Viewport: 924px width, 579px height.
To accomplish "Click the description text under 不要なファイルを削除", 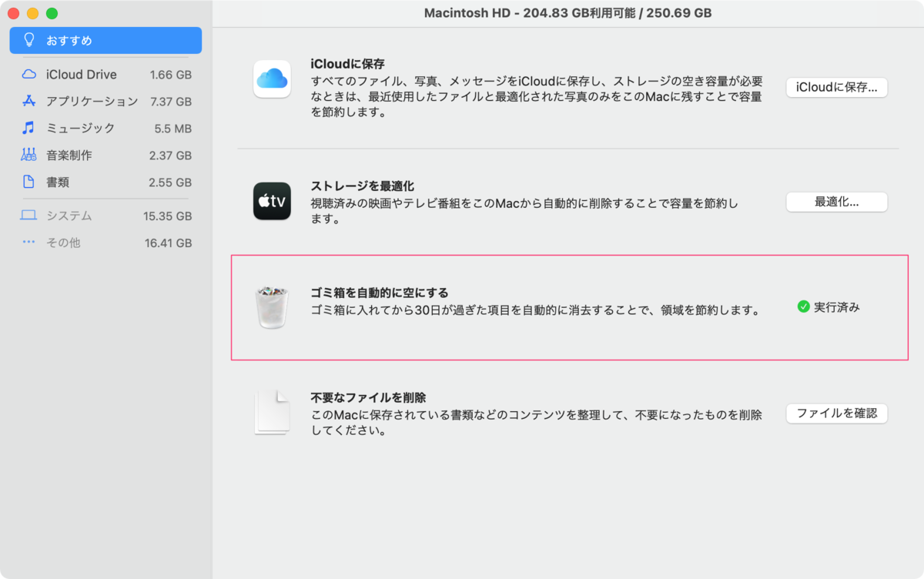I will coord(537,423).
